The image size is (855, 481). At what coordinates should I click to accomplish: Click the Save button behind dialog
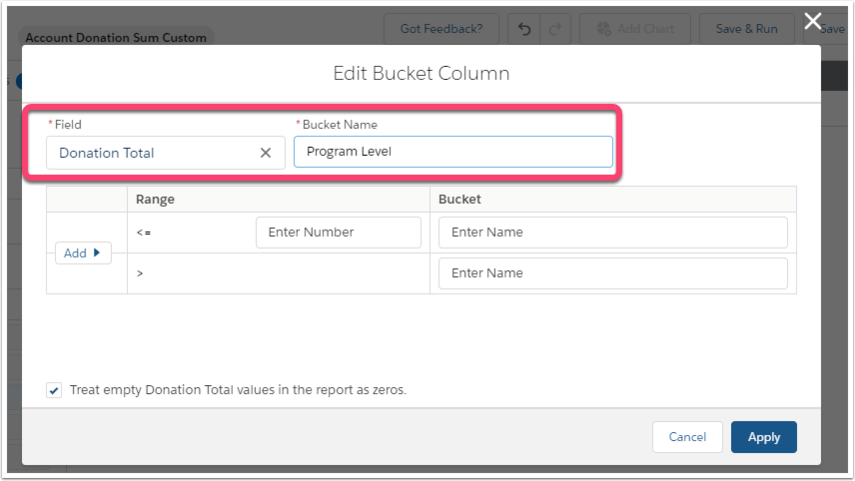coord(832,29)
